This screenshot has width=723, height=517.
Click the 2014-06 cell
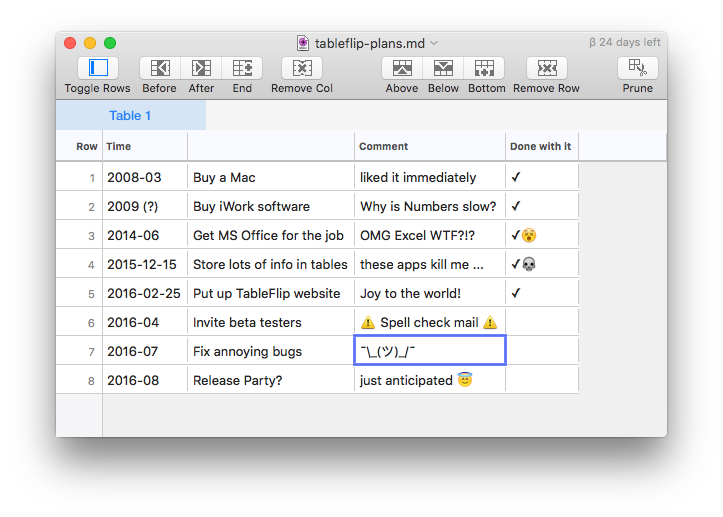[x=145, y=236]
